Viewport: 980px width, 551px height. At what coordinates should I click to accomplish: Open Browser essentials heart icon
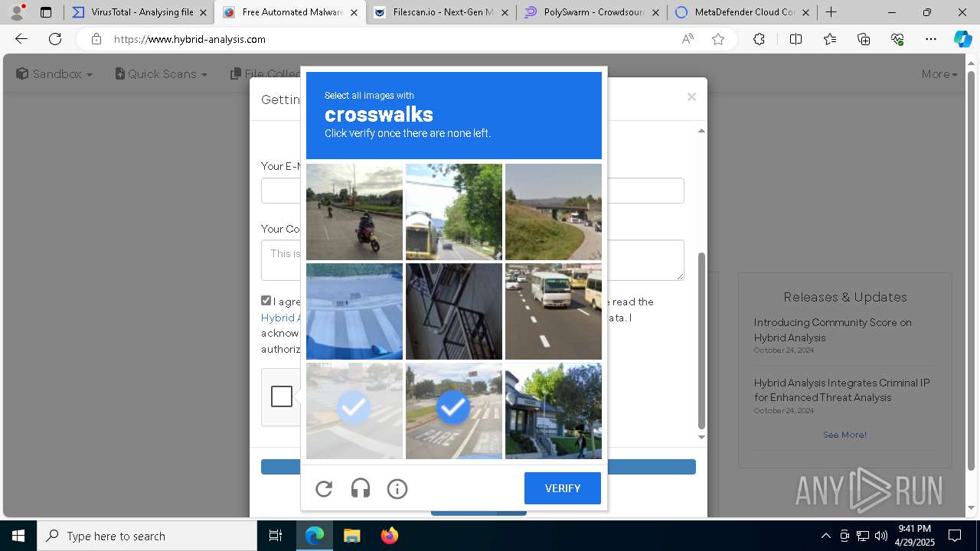coord(897,39)
